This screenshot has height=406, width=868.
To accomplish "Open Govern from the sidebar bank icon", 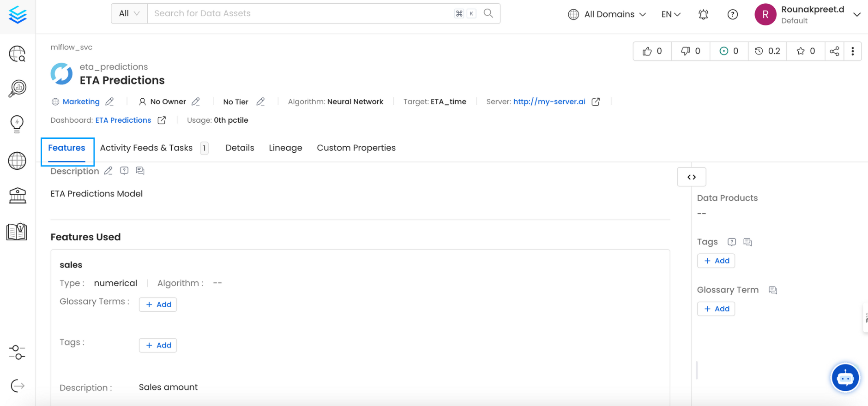I will point(17,196).
